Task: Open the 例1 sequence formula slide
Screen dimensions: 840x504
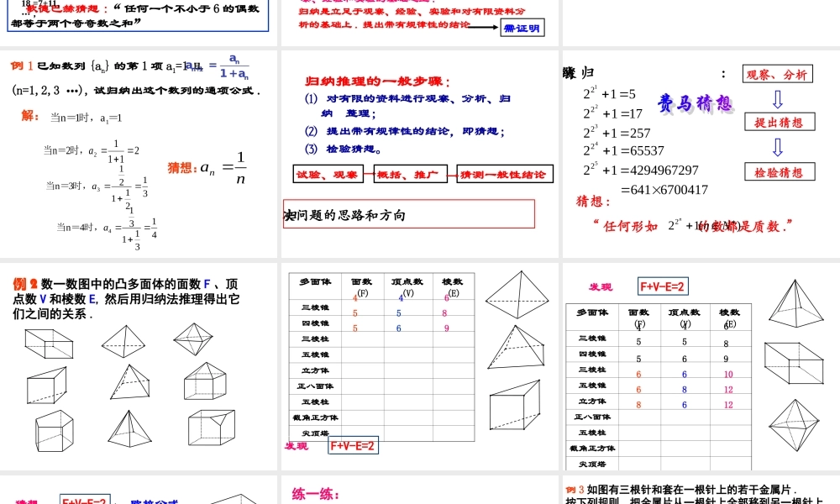Action: point(139,154)
